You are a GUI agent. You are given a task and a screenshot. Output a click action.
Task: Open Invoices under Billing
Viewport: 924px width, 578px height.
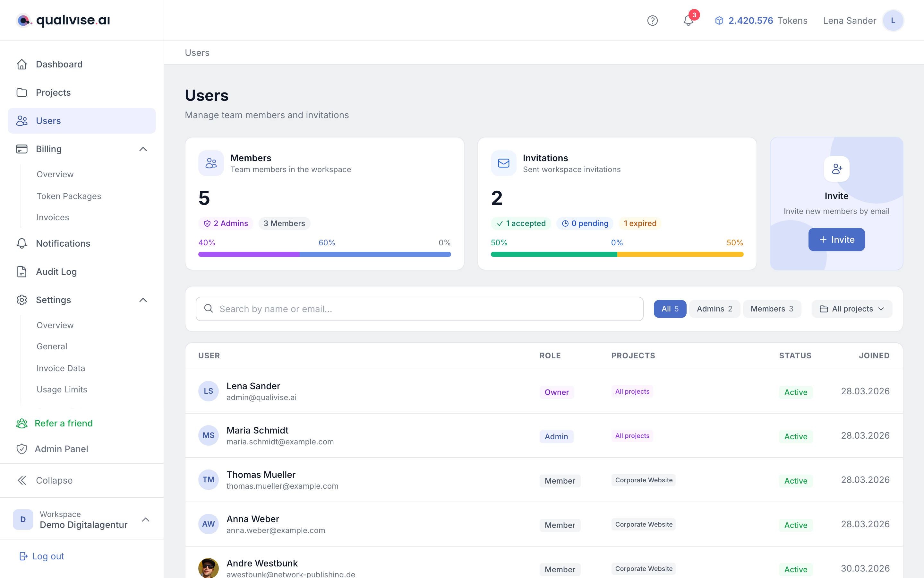pos(53,217)
